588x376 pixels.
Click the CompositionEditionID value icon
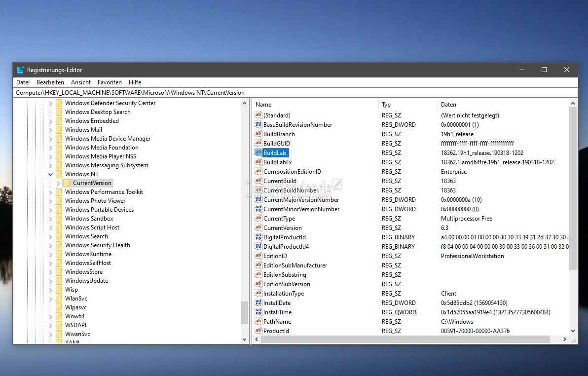[258, 172]
